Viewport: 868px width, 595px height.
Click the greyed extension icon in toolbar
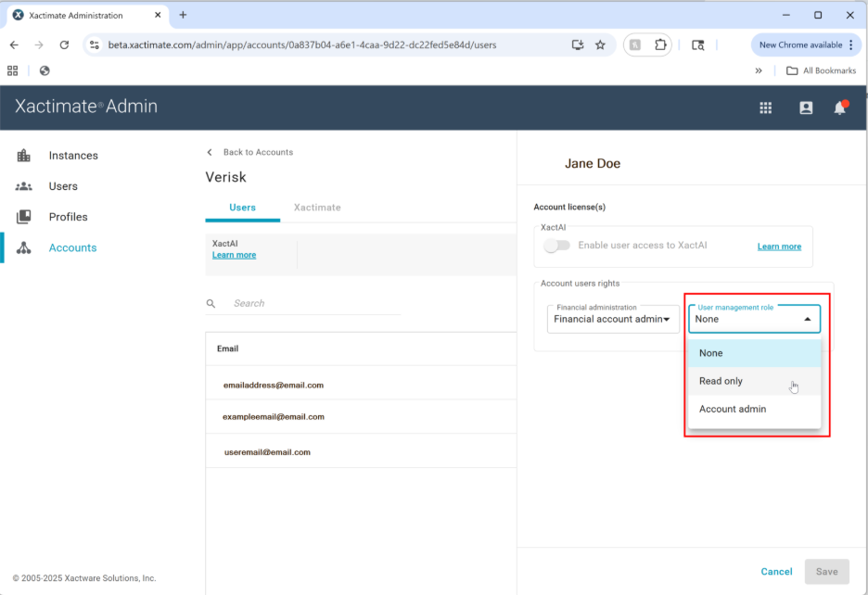tap(635, 44)
